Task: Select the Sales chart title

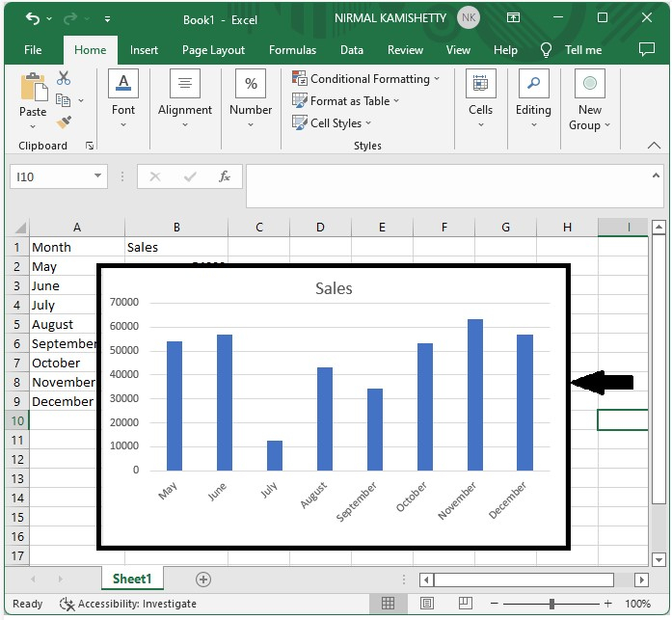Action: (x=334, y=288)
